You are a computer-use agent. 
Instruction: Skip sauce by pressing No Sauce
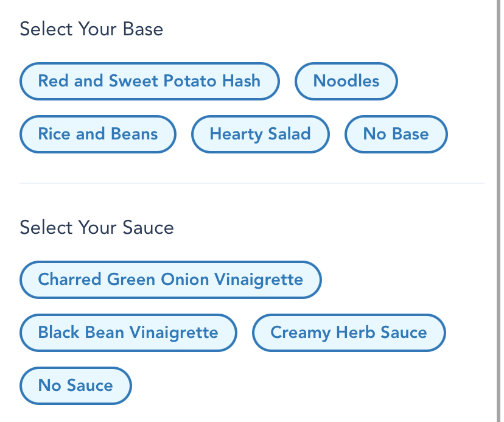click(75, 385)
